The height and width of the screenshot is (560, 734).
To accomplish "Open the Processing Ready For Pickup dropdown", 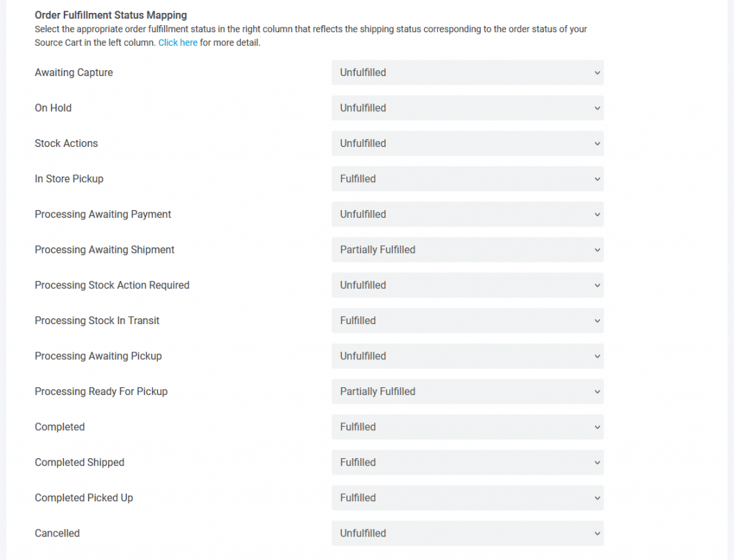I will pos(467,391).
